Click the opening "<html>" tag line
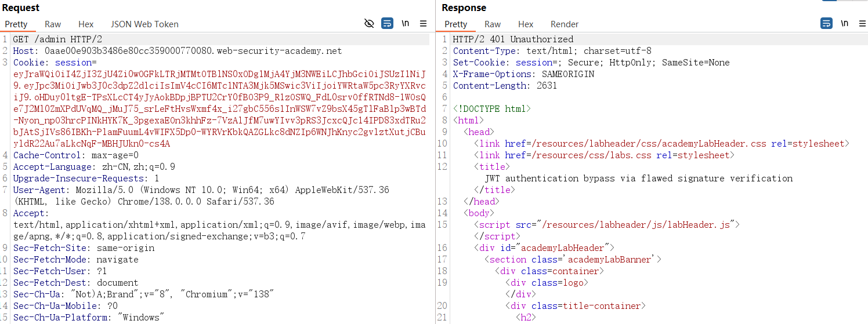The height and width of the screenshot is (324, 868). [468, 121]
